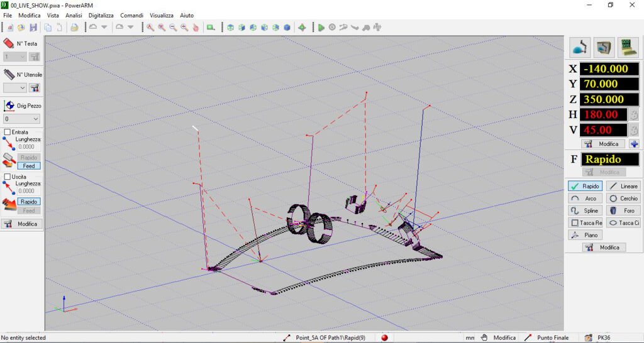The image size is (644, 343).
Task: Click the red ball icon in status bar
Action: (384, 338)
